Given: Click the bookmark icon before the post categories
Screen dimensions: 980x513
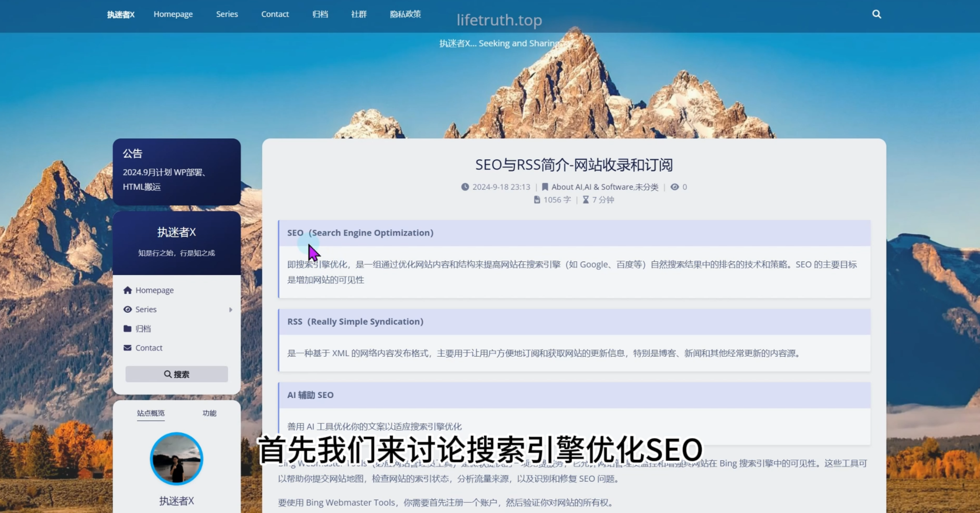Looking at the screenshot, I should pos(545,187).
